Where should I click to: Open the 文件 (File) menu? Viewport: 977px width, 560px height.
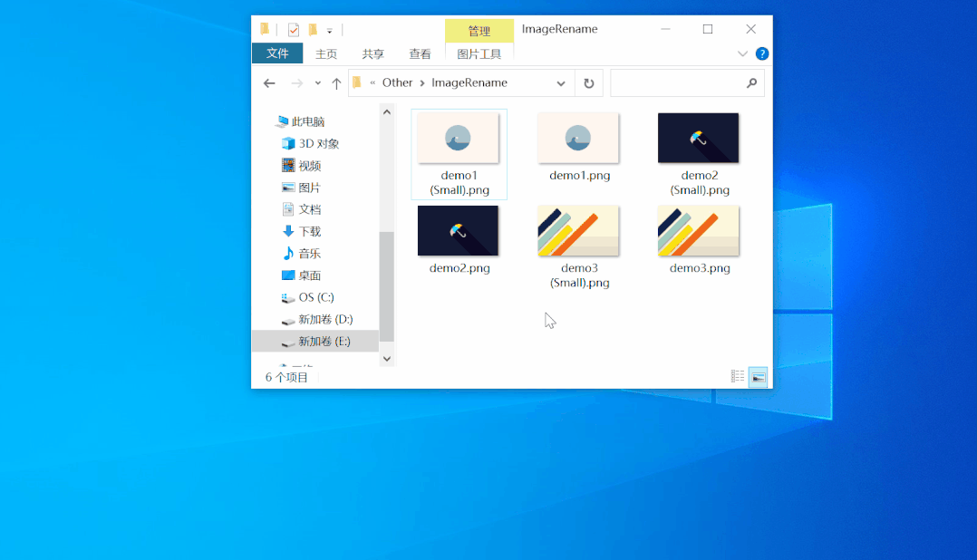coord(277,53)
